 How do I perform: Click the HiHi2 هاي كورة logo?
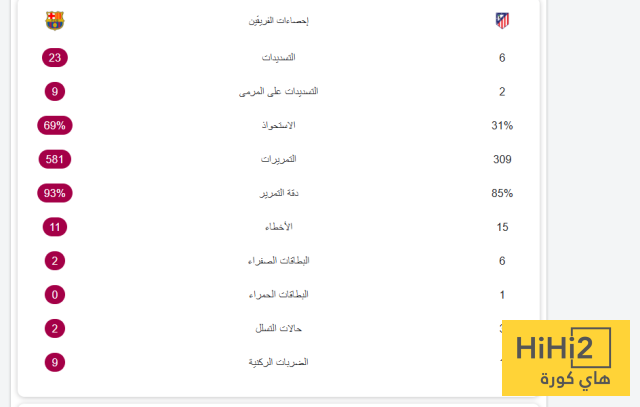click(x=565, y=360)
